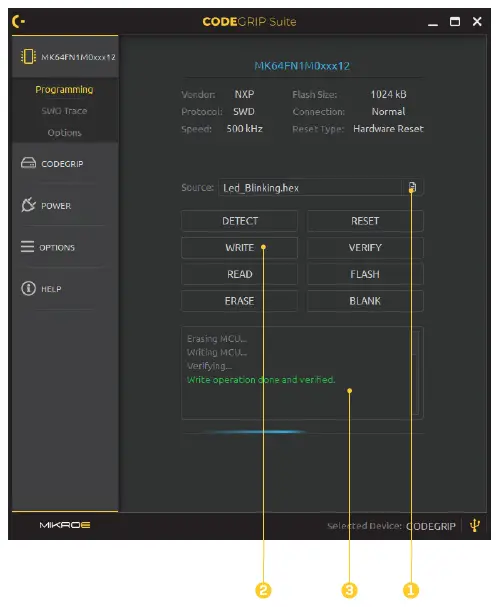Image resolution: width=498 pixels, height=607 pixels.
Task: Open the POWER plug icon section
Action: tap(29, 205)
